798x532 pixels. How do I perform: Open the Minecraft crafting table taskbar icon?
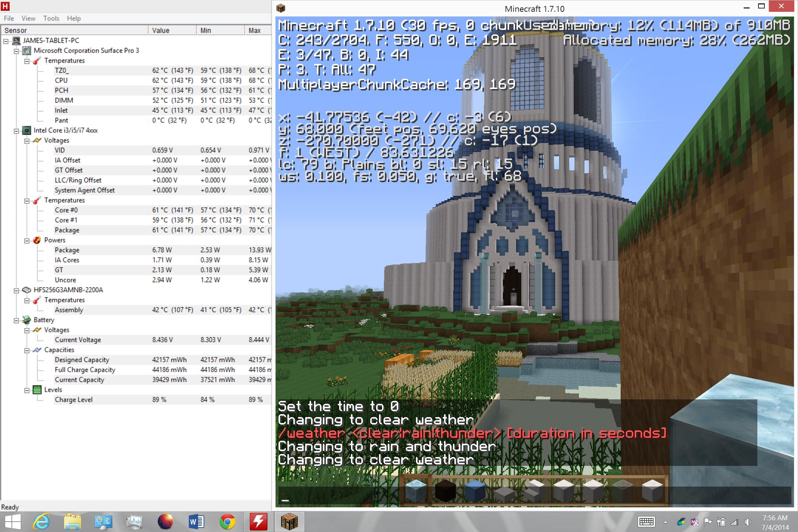click(289, 522)
